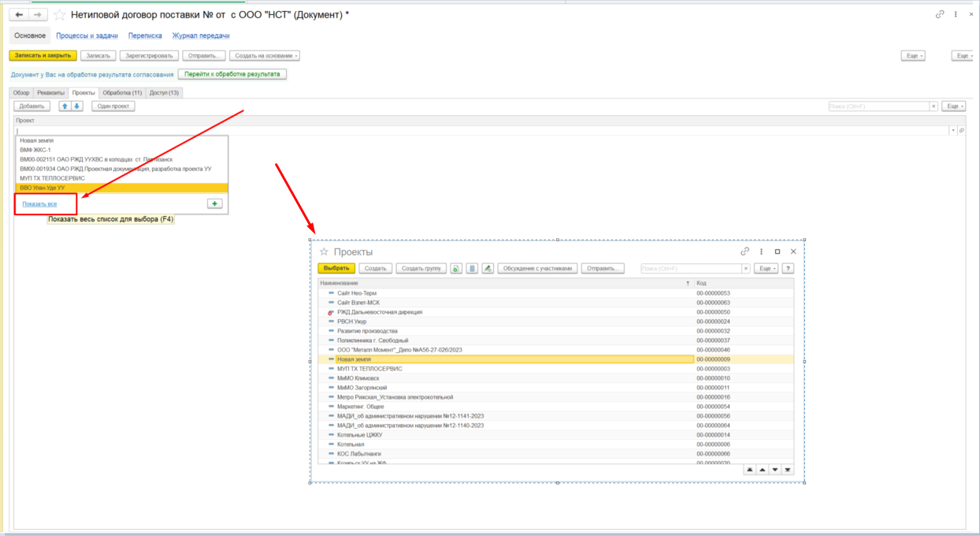Select the РЖД Дальневосточная дирекция project row
The width and height of the screenshot is (980, 536).
(555, 312)
